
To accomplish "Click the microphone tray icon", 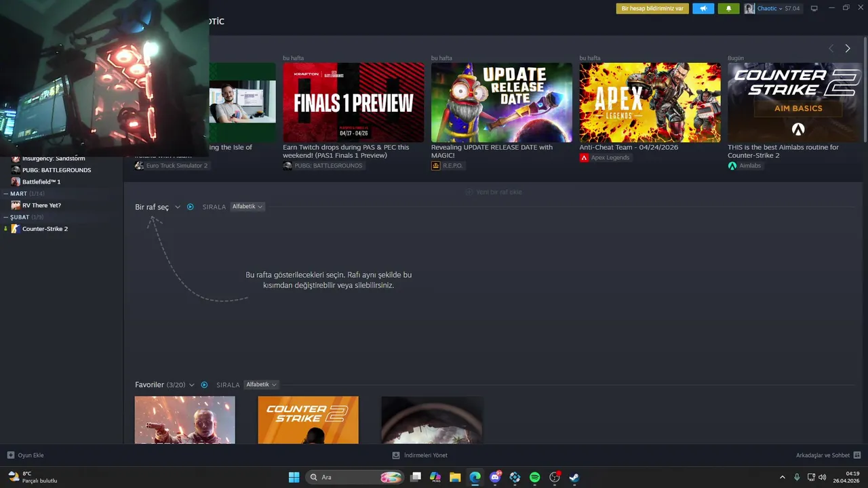I will pos(797,477).
